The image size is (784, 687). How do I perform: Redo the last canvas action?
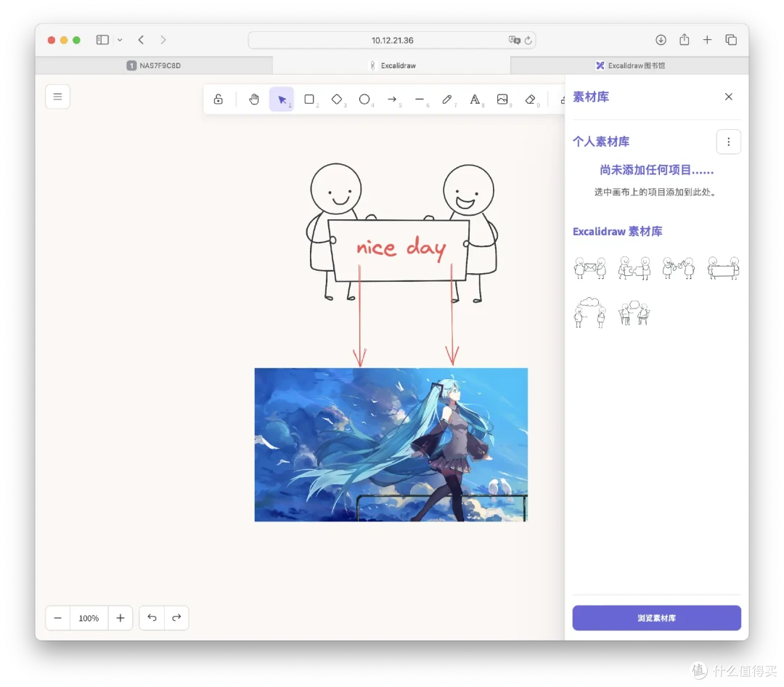[176, 618]
